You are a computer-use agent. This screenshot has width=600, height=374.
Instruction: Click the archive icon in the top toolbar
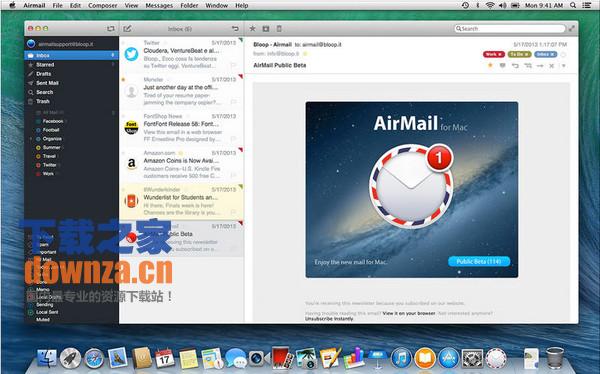tap(266, 28)
